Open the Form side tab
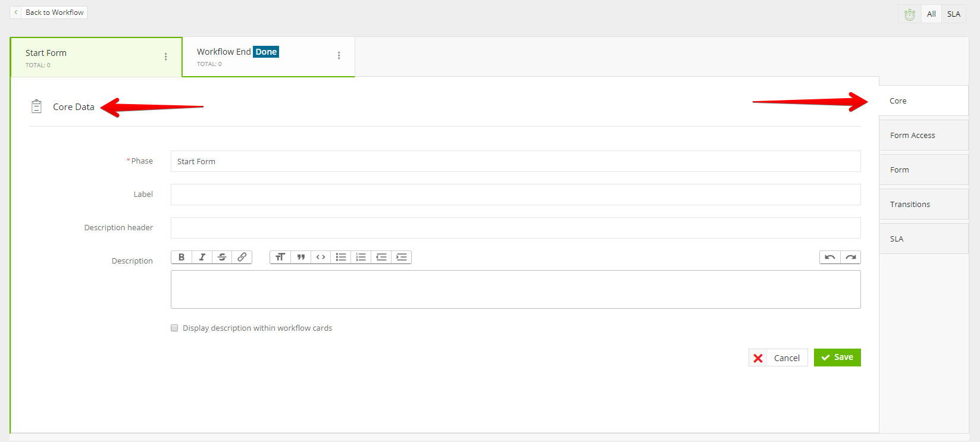 923,170
